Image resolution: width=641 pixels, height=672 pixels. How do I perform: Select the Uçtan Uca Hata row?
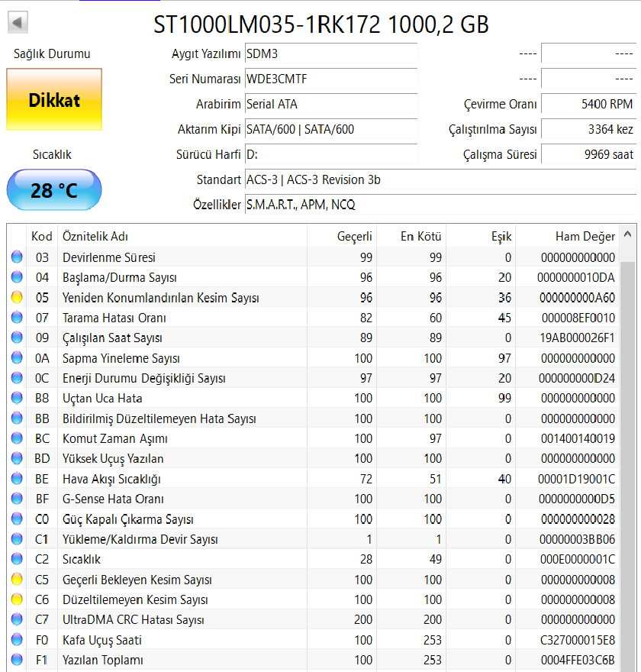314,398
